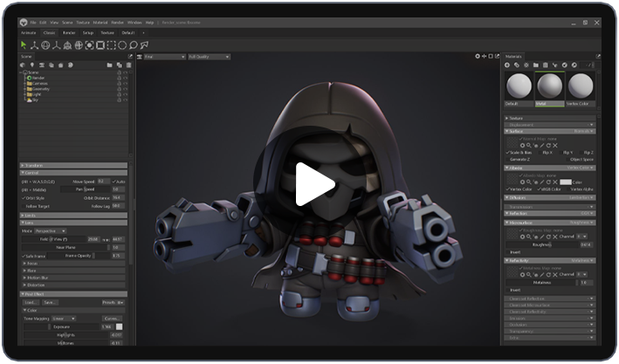Image resolution: width=619 pixels, height=364 pixels.
Task: Select the Geometry folder in scene tree
Action: (41, 89)
